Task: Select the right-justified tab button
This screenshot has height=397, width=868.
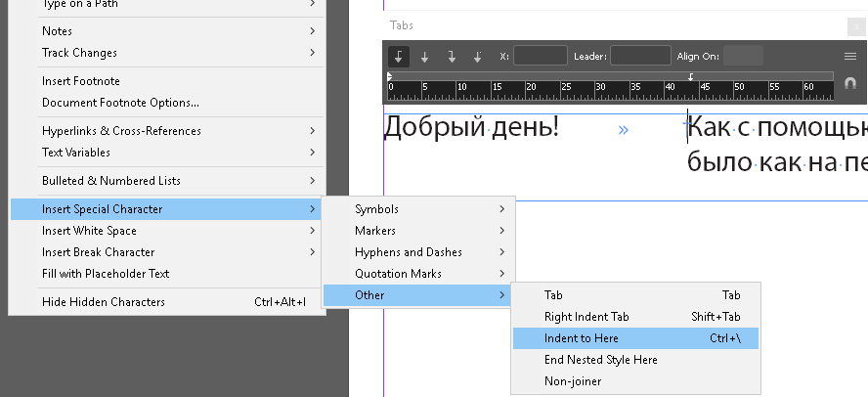Action: point(452,57)
